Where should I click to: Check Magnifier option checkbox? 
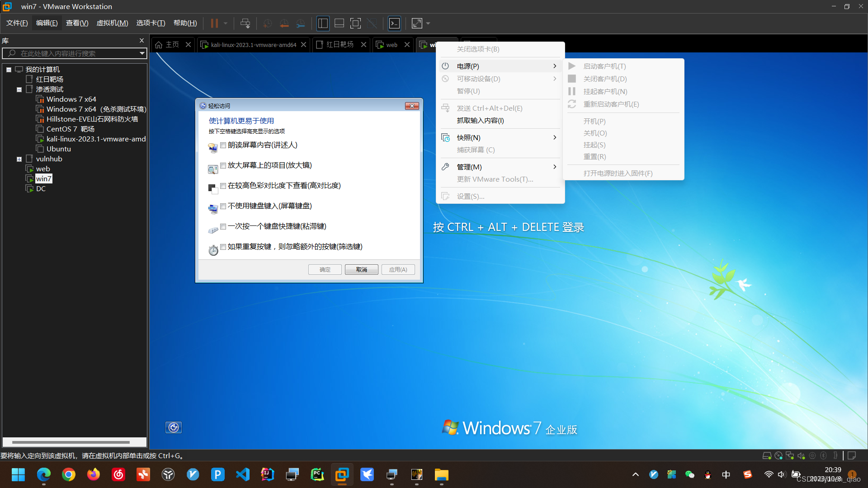click(x=223, y=165)
